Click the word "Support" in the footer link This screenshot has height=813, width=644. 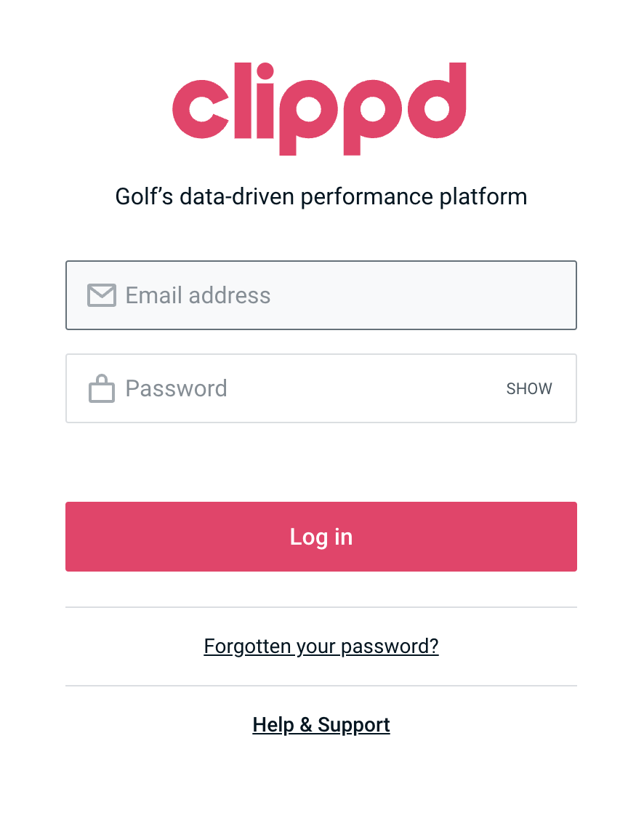354,725
